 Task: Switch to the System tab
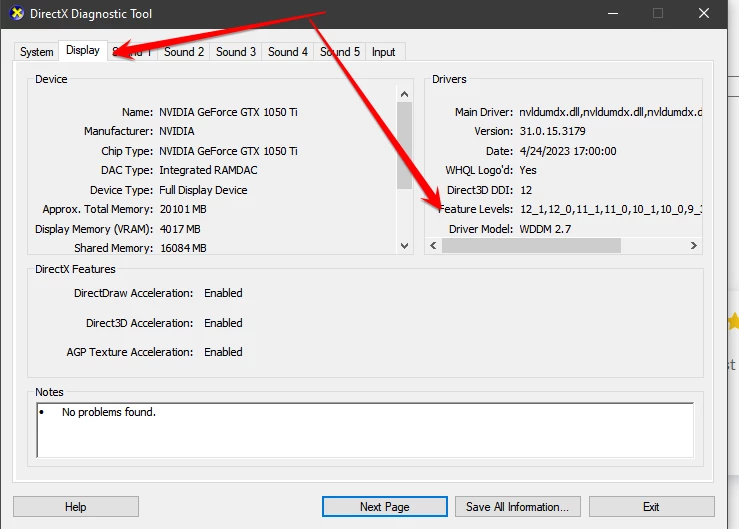(36, 52)
